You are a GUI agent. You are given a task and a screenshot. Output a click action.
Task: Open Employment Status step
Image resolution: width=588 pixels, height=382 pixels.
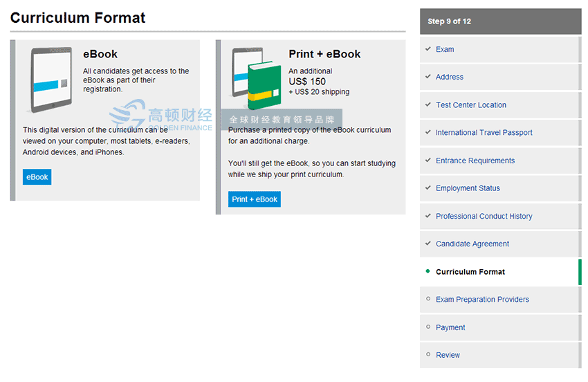pos(468,188)
